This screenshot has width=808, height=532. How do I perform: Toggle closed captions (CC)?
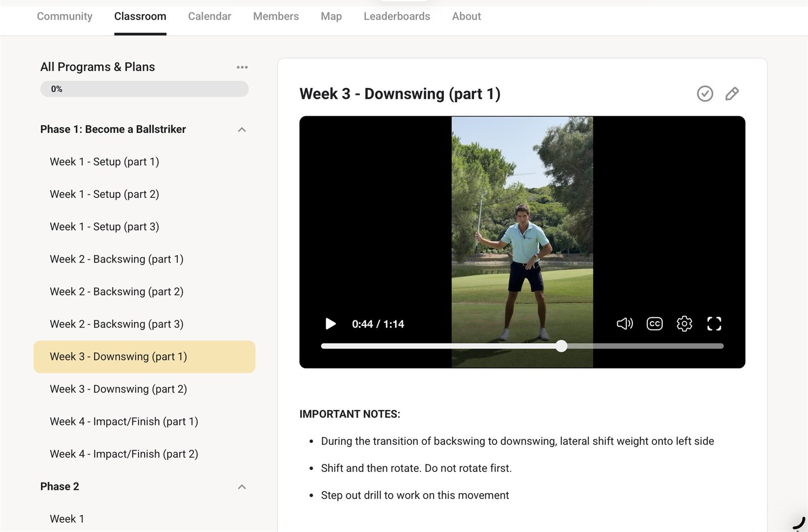pyautogui.click(x=654, y=324)
